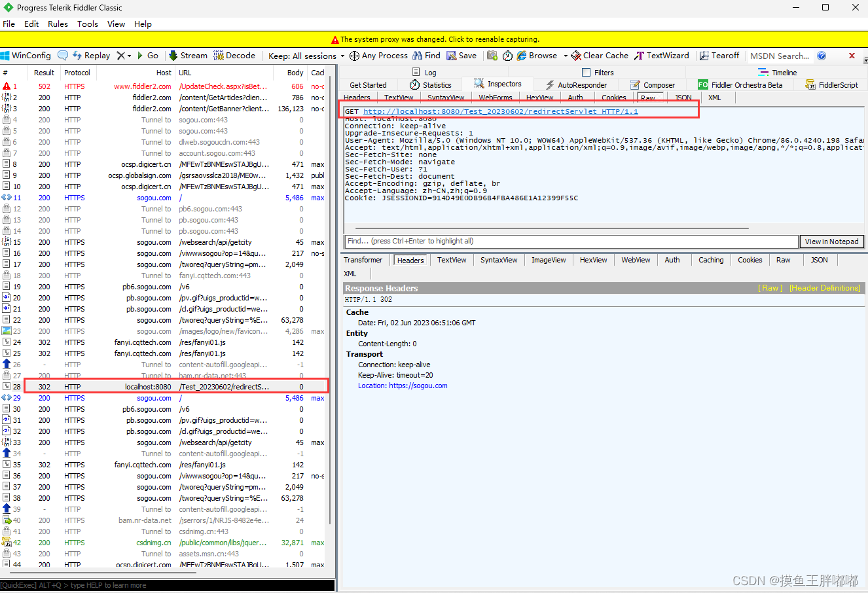The image size is (868, 593).
Task: Select the response WebView tab
Action: click(636, 260)
